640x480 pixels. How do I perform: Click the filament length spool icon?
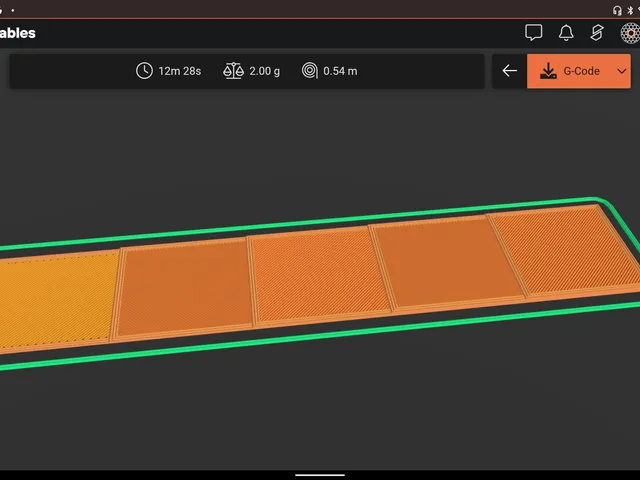[x=310, y=71]
